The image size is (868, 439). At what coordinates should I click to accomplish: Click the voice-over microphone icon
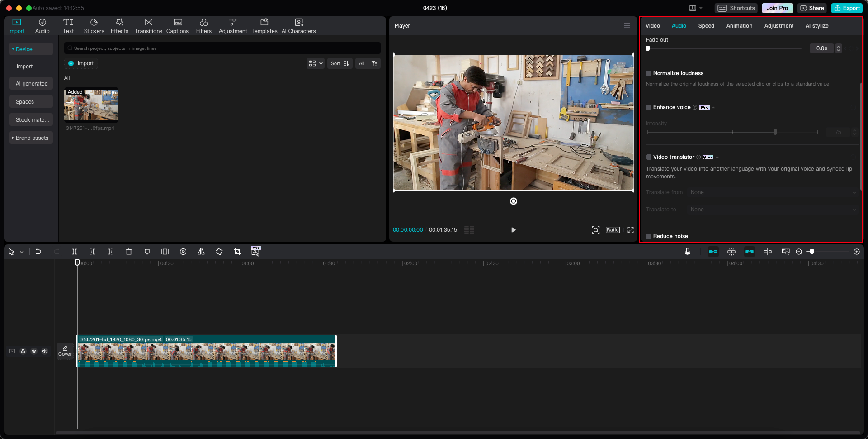click(688, 252)
